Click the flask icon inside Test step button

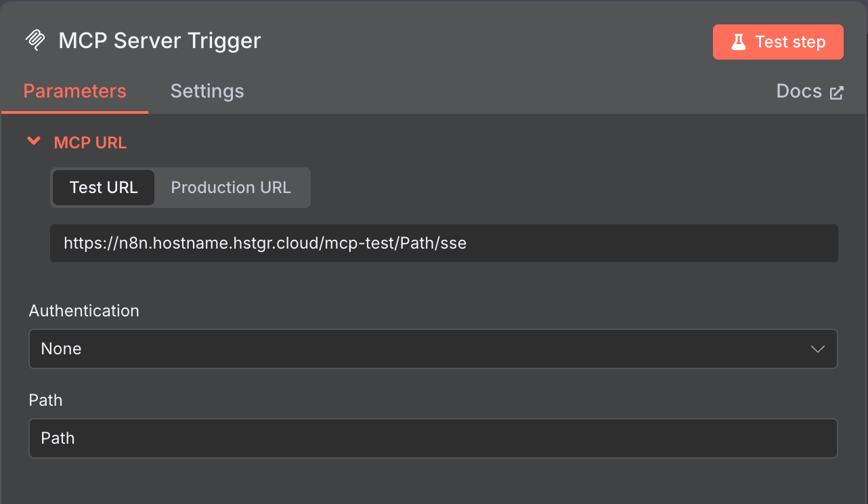(x=739, y=41)
